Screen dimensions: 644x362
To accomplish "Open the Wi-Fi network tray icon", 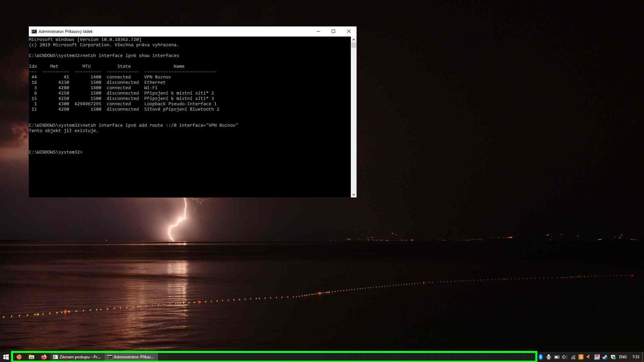I will (x=573, y=357).
